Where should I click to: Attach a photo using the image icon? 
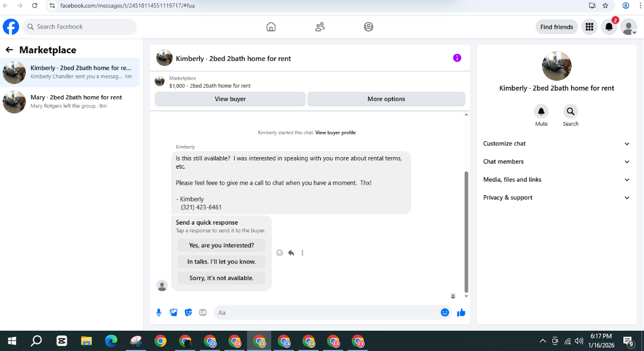tap(174, 313)
